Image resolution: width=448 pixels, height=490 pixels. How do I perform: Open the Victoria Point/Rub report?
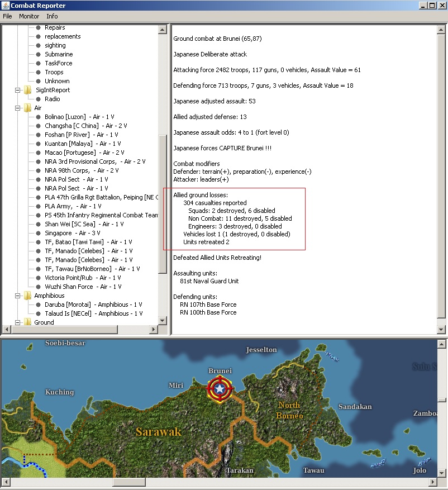[x=83, y=278]
